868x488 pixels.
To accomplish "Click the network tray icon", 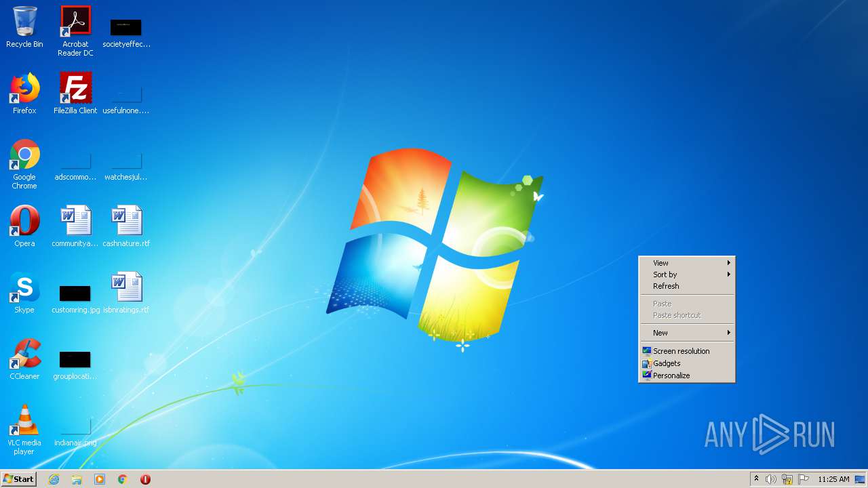I will (787, 479).
